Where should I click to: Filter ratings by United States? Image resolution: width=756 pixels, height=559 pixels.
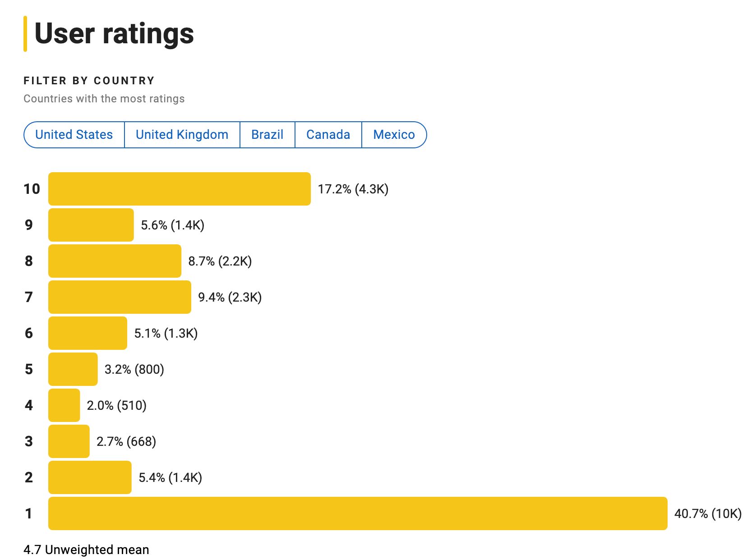click(x=74, y=135)
